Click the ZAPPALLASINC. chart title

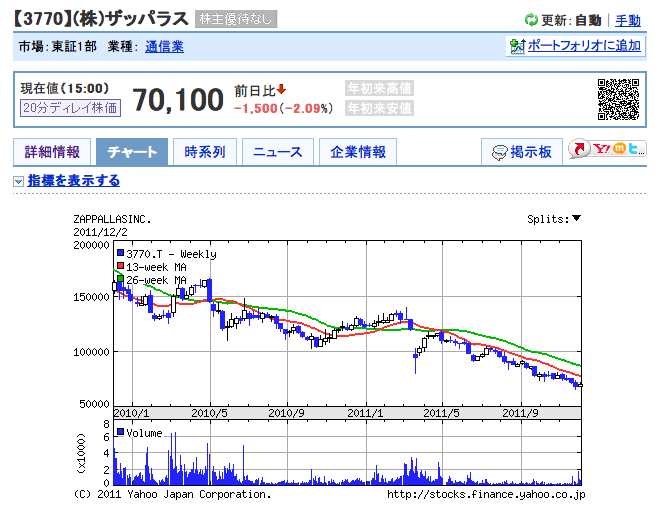tap(112, 219)
